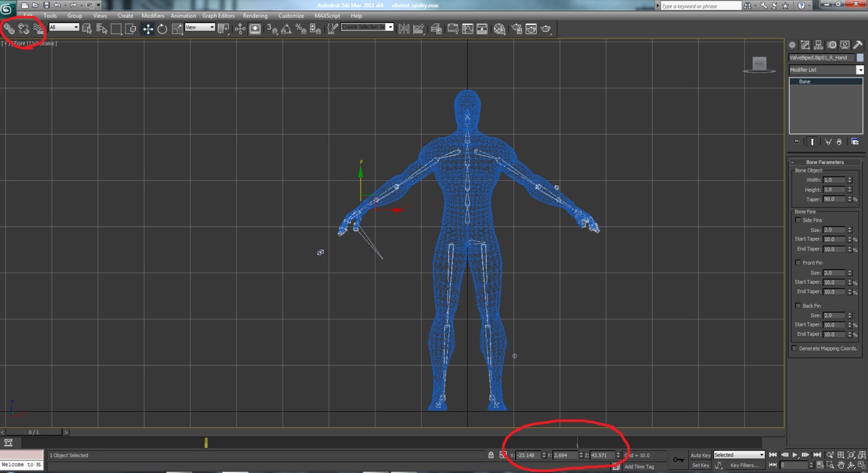Open the Animation menu
The image size is (868, 473).
[x=183, y=16]
